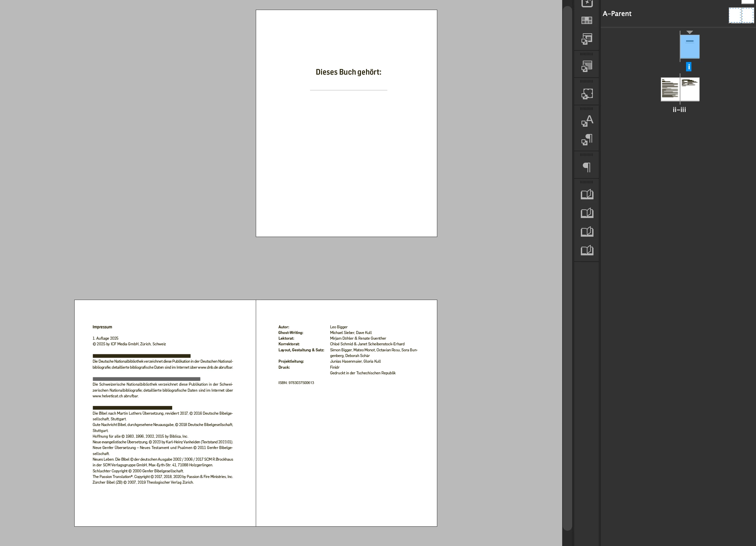Screen dimensions: 756x546
Task: Select page iii thumbnail in Pages panel
Action: tap(690, 89)
